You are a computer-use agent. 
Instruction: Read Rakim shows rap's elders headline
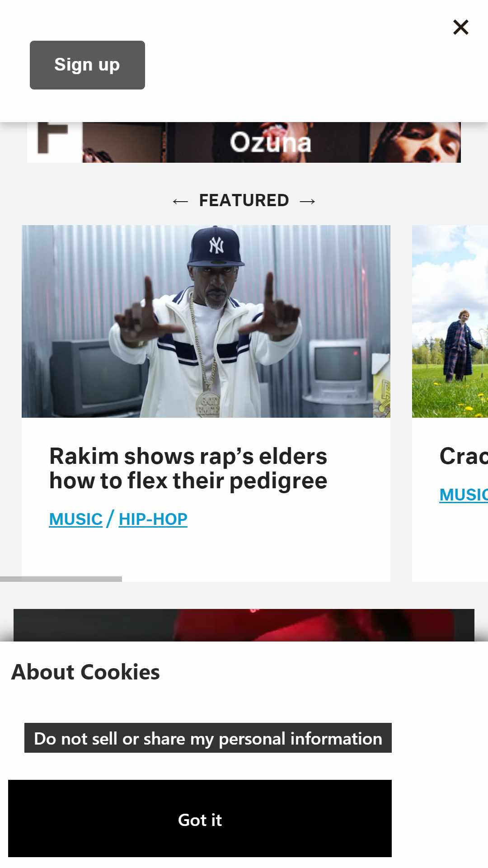[x=188, y=468]
